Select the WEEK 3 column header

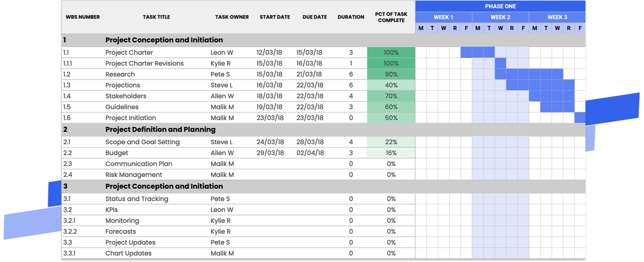tap(557, 17)
